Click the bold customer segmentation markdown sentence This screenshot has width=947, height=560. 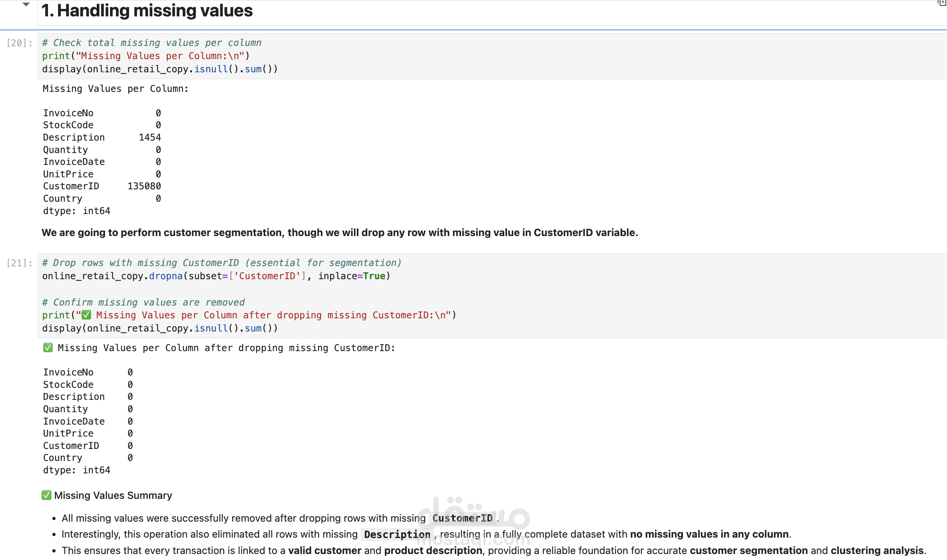(340, 232)
